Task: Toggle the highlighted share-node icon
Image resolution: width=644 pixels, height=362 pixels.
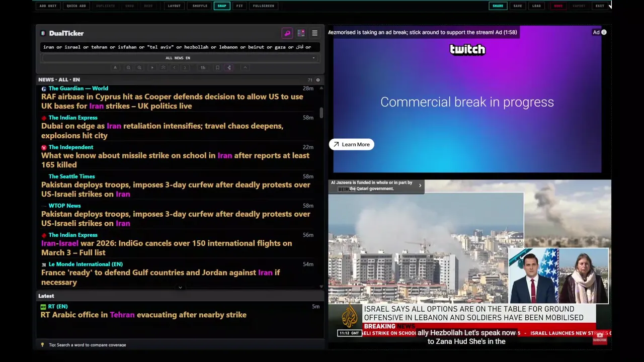Action: 229,67
